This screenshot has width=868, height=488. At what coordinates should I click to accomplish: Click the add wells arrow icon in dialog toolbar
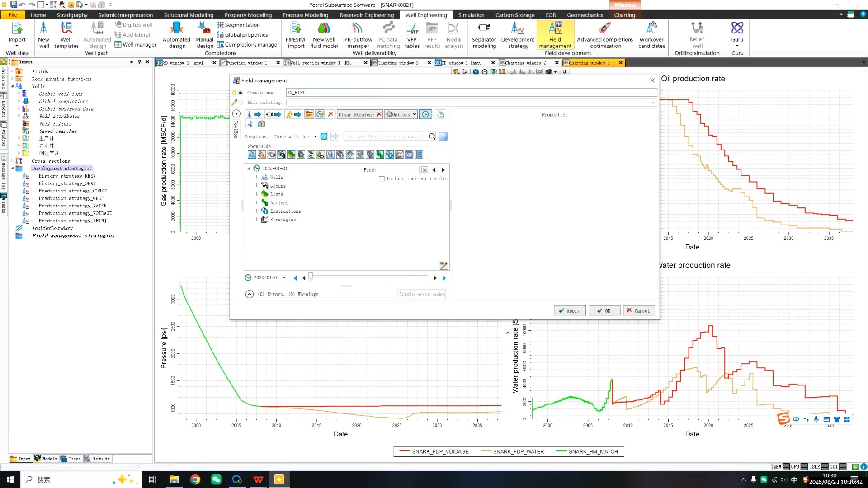(253, 114)
